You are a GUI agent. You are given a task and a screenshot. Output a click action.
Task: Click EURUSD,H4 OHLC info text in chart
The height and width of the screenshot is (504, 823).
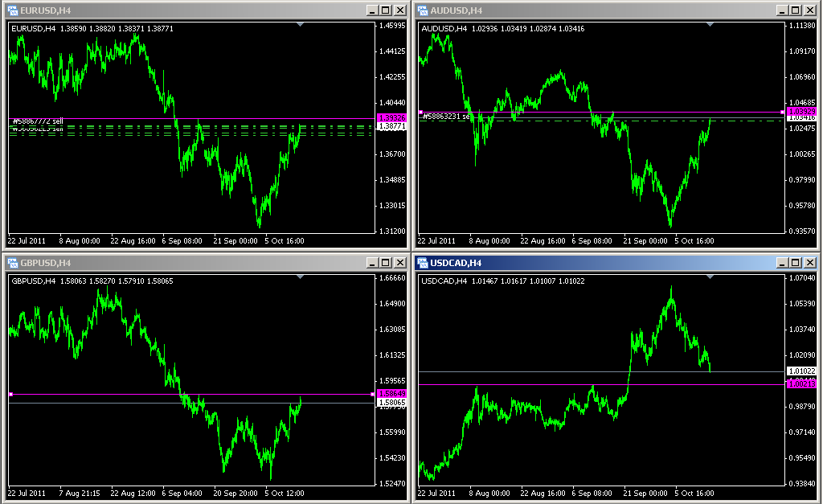point(92,29)
